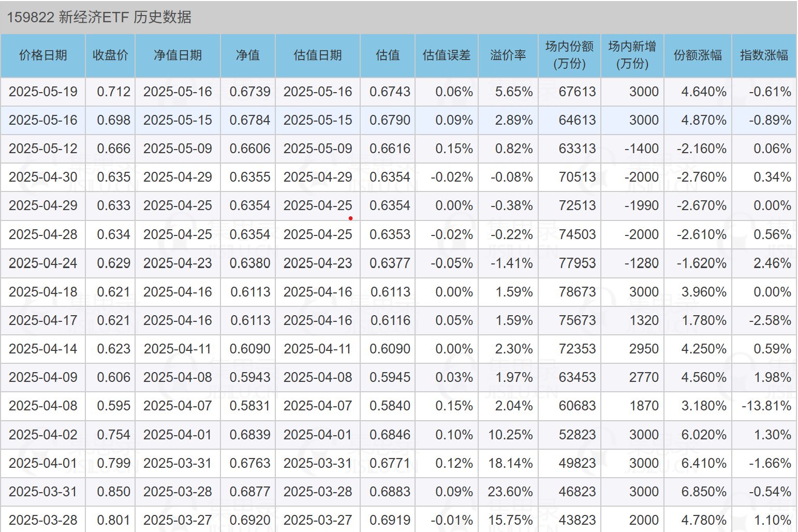
Task: Click the 场内新增(万份) header
Action: point(632,55)
